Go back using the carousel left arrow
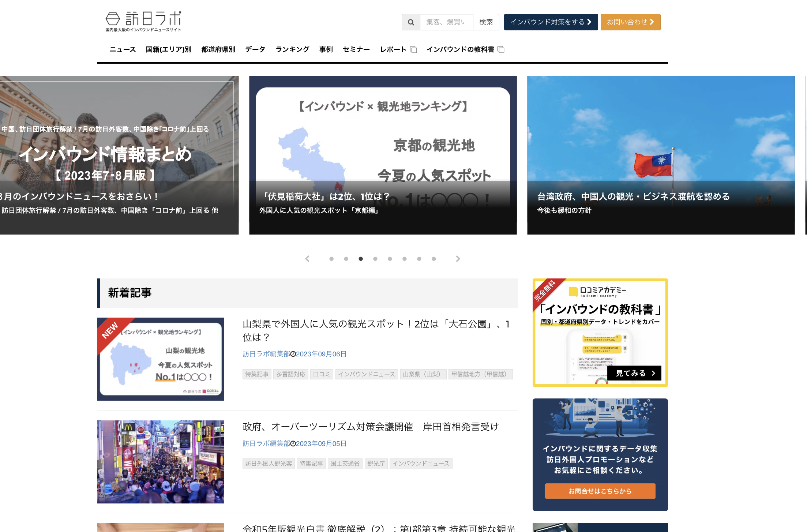Screen dimensions: 807x532 (x=307, y=259)
